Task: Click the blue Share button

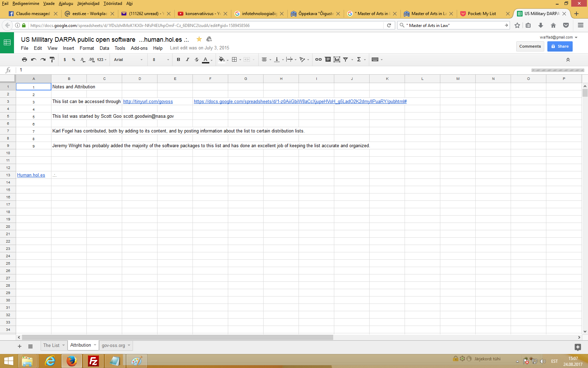Action: pos(560,46)
